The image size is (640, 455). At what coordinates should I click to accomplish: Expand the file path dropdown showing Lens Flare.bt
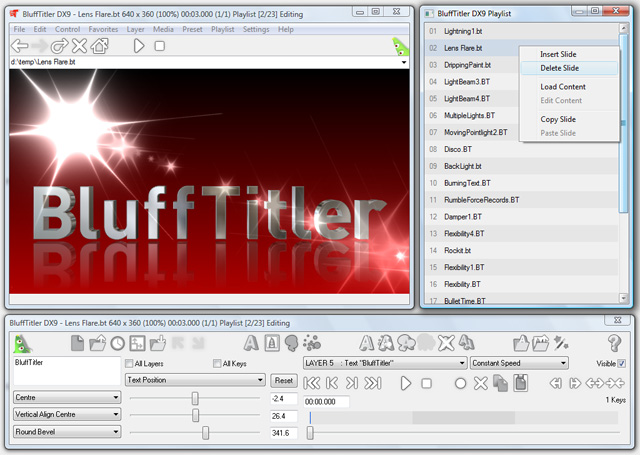point(404,62)
